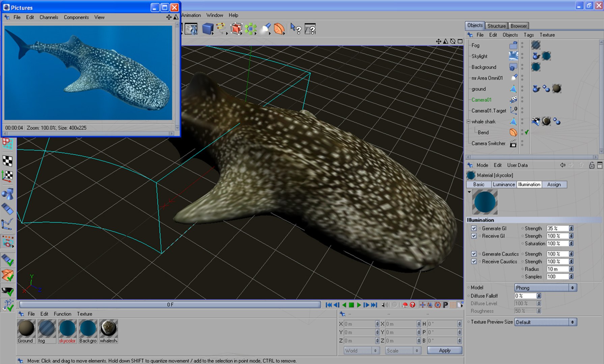The width and height of the screenshot is (604, 364).
Task: Click the timeline frame slider at 0 F
Action: 170,305
